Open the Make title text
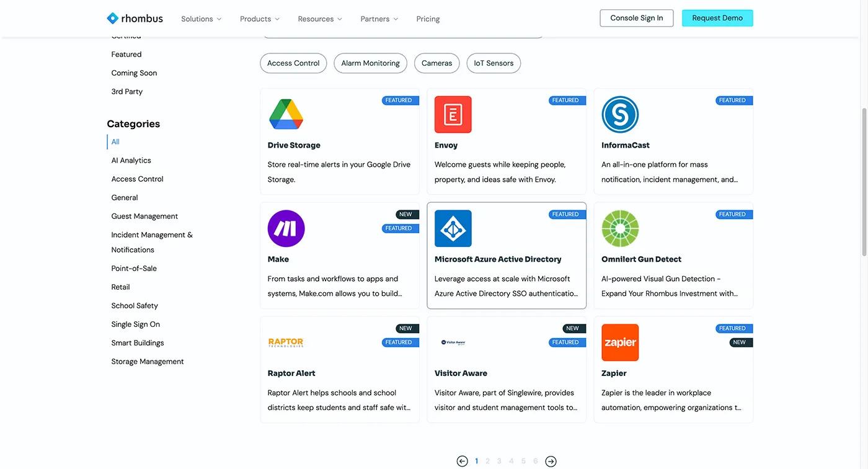 coord(278,259)
